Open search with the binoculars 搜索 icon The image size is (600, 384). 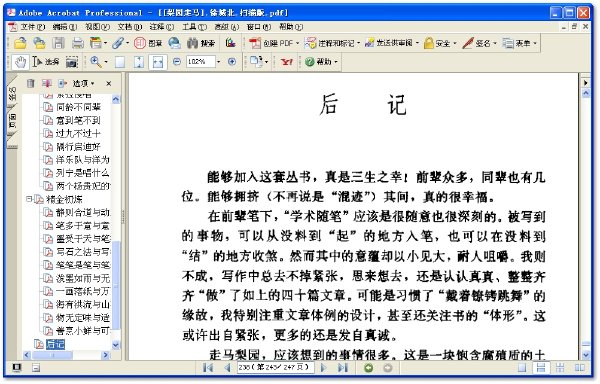pyautogui.click(x=201, y=43)
